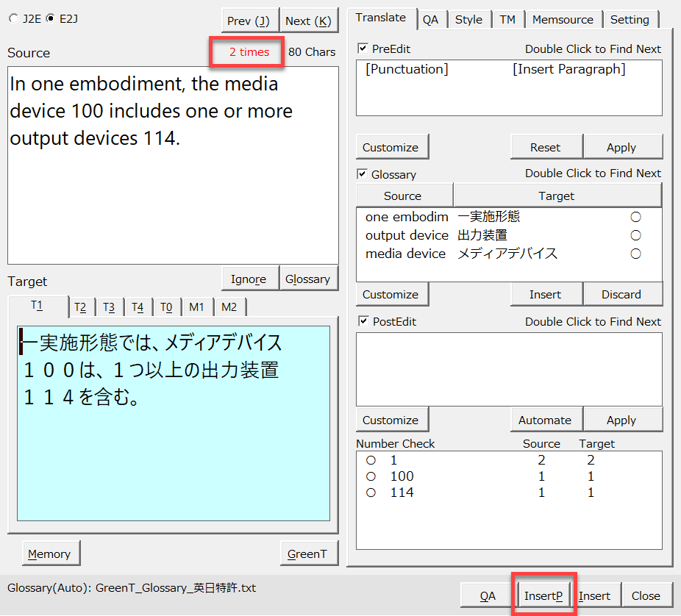Select the radio circle for 出力装置
This screenshot has height=616, width=681.
635,235
